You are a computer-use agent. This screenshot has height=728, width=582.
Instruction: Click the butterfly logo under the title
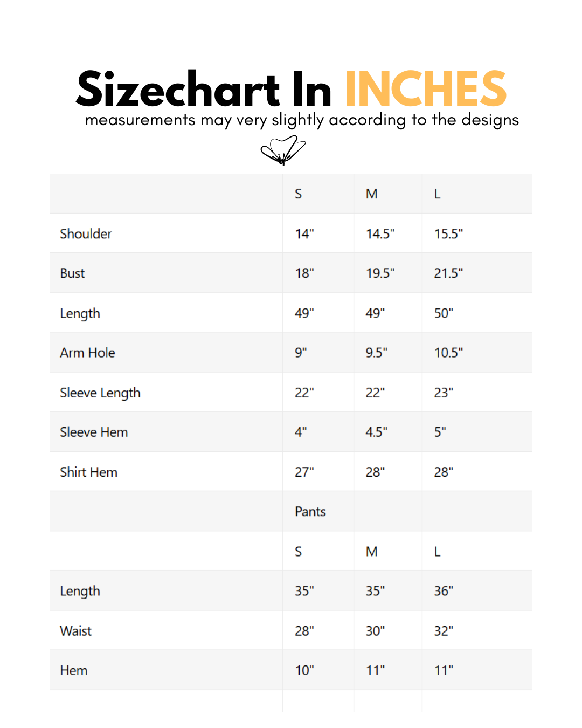point(283,150)
